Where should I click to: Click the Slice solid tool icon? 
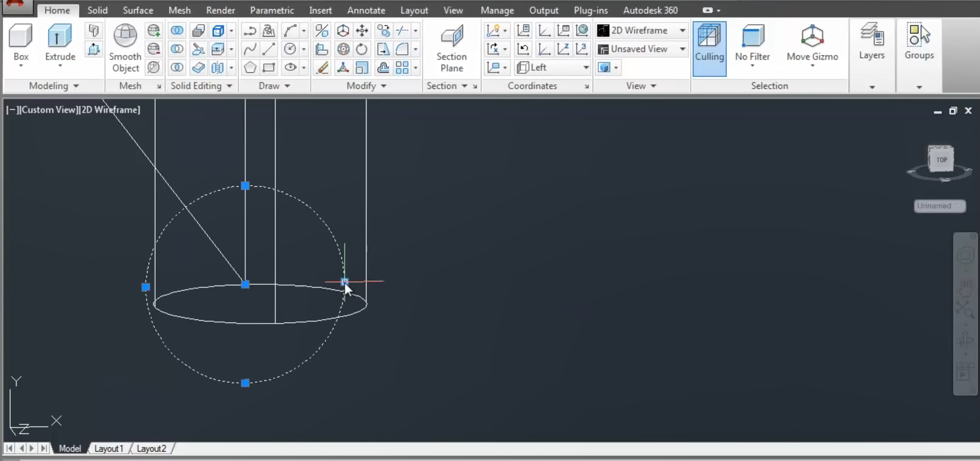tap(198, 49)
